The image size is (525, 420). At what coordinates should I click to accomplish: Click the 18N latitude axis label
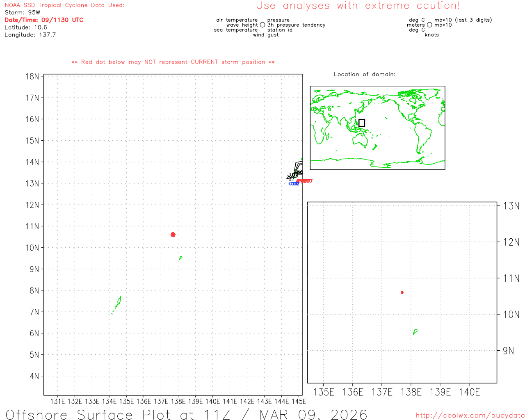32,77
